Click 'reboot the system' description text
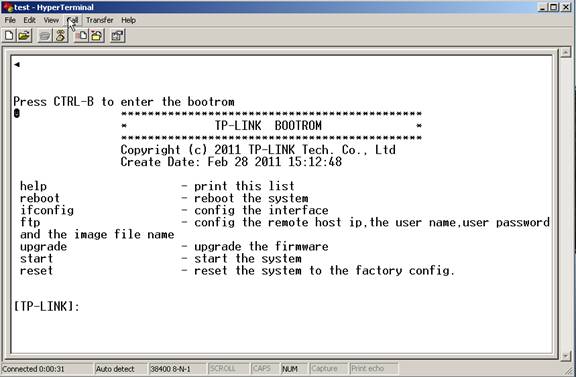Viewport: 576px width, 377px height. pyautogui.click(x=251, y=198)
